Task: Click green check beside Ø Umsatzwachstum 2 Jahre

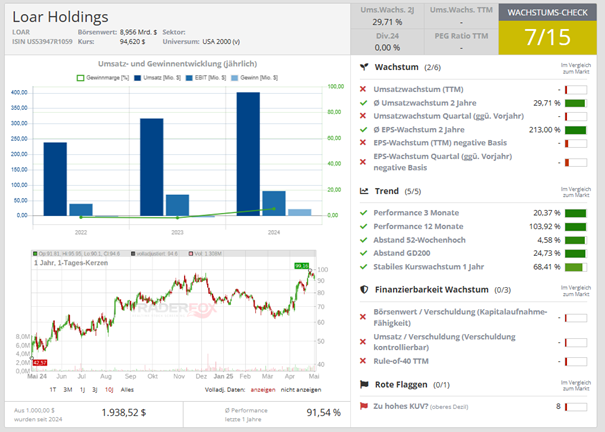Action: tap(363, 103)
